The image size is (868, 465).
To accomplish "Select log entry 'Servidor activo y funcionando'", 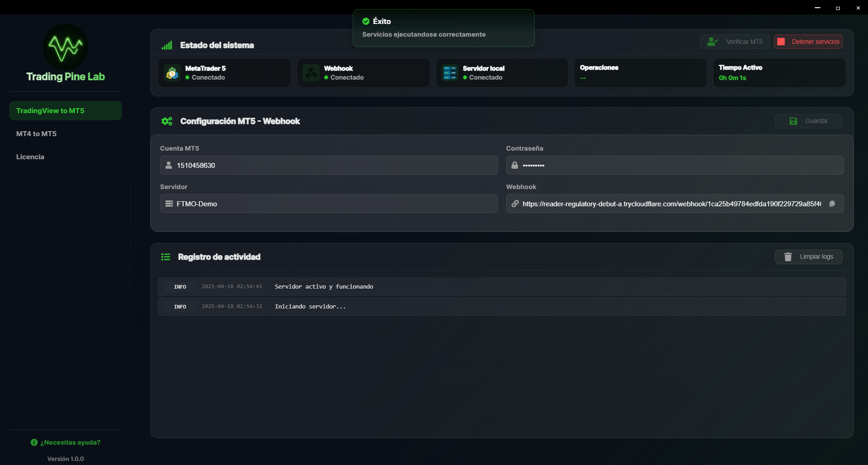I will (x=502, y=287).
